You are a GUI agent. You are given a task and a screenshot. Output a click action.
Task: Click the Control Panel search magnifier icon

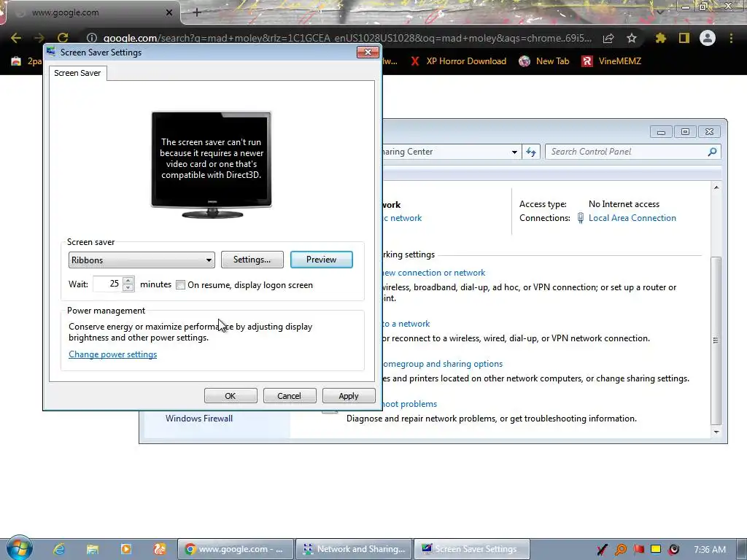tap(712, 152)
